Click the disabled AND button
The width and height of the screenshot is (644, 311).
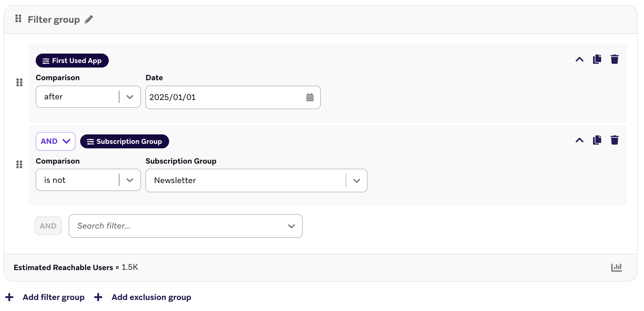(x=48, y=226)
